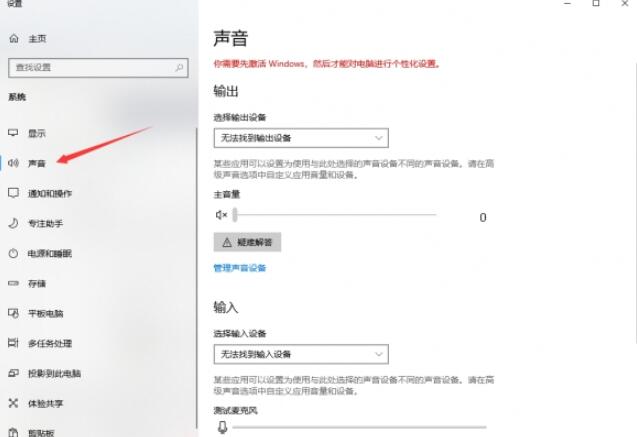Click the Storage (存储) drive icon
Image resolution: width=637 pixels, height=437 pixels.
point(13,283)
